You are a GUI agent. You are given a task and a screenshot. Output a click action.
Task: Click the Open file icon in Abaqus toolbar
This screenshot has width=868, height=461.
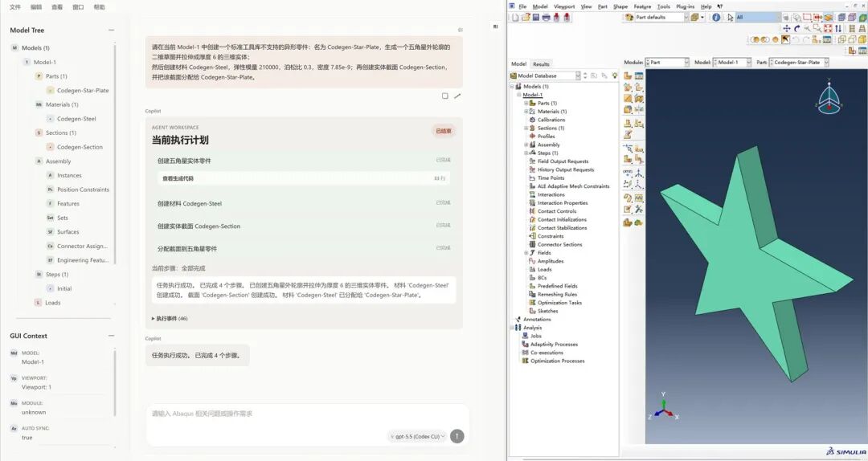526,18
